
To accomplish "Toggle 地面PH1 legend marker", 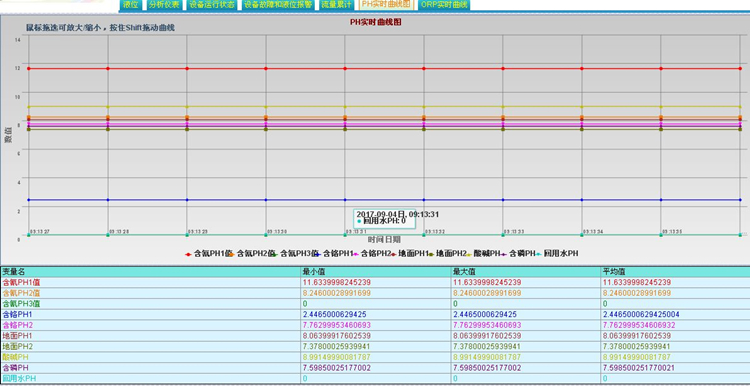I will pos(393,254).
